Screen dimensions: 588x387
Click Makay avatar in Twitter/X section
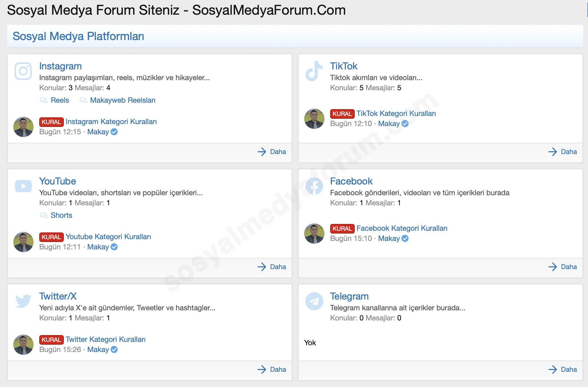23,344
